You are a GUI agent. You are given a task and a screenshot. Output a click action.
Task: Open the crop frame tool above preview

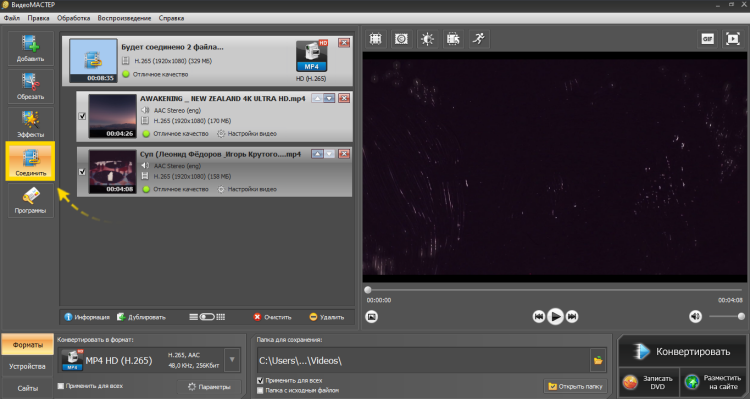click(375, 39)
